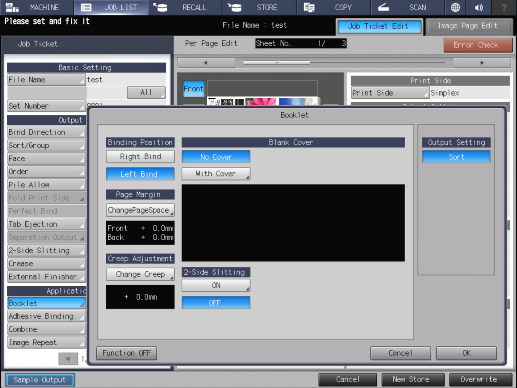Switch to the Job Ticket Edit tab
517x388 pixels.
[379, 26]
